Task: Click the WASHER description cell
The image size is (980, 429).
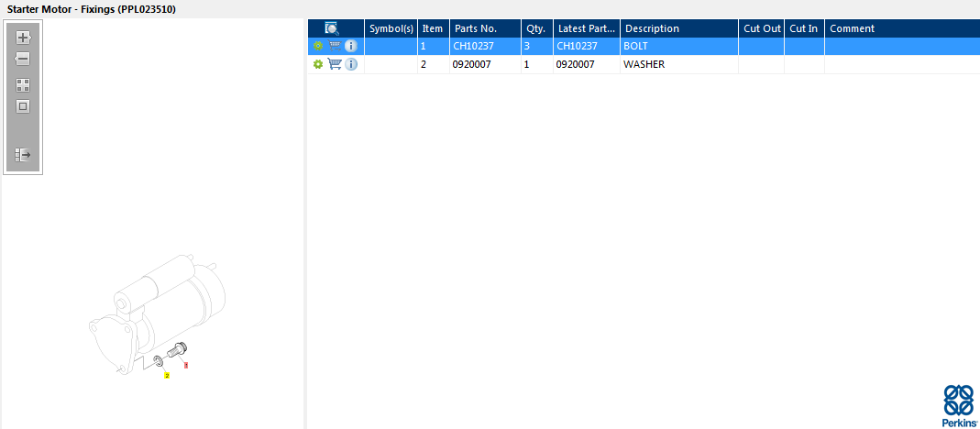Action: [x=679, y=64]
